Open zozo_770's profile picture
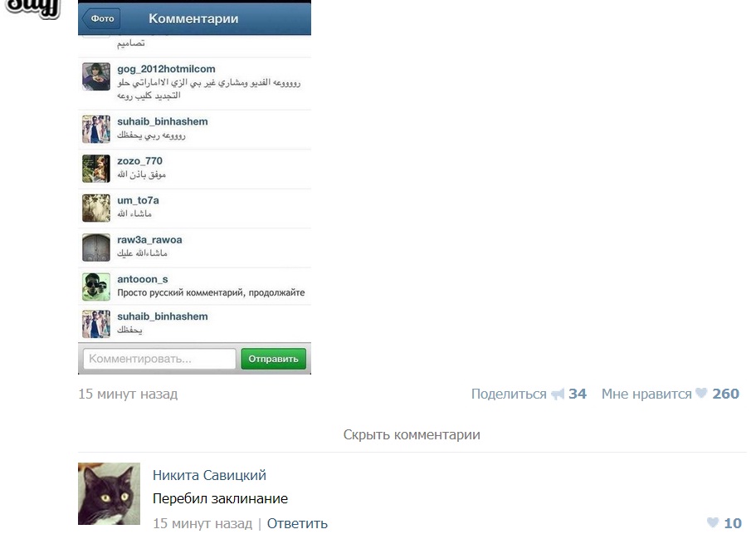The image size is (756, 539). click(x=96, y=169)
